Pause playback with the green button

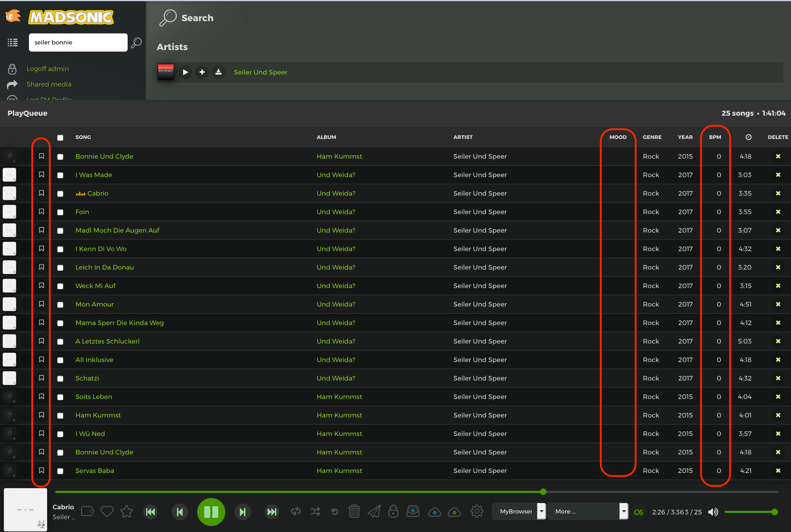(211, 512)
